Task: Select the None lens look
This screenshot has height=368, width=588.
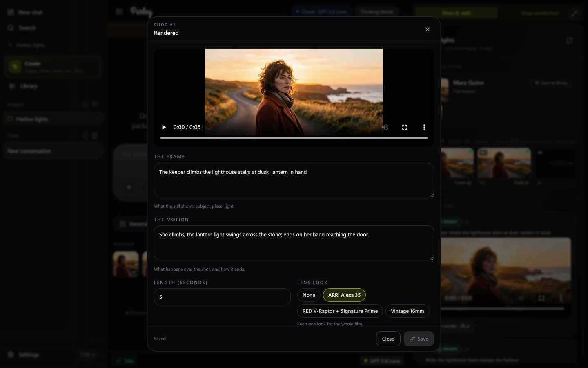Action: click(309, 295)
